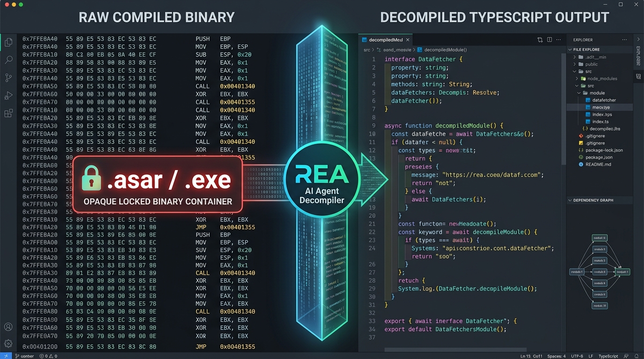The image size is (644, 359).
Task: Click the EXPLORER panel title
Action: tap(583, 40)
